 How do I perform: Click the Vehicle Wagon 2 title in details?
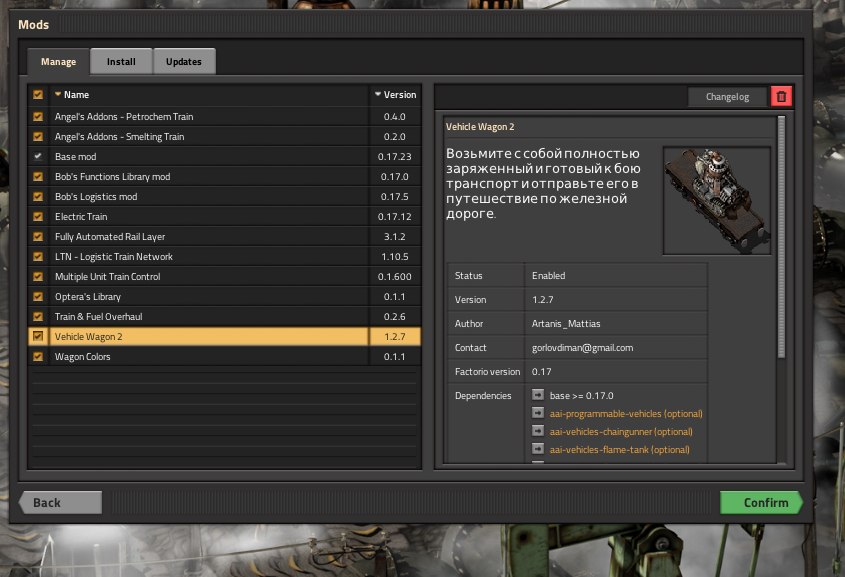480,127
